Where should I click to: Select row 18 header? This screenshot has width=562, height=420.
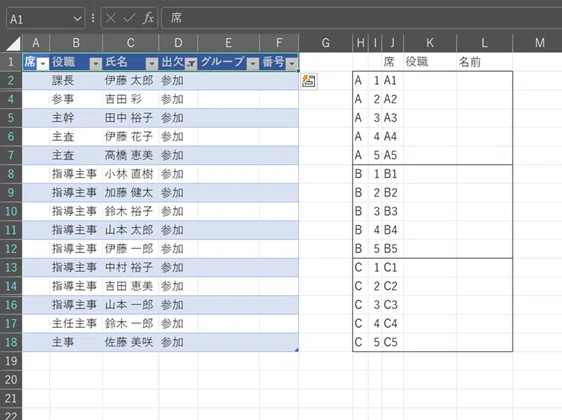(11, 342)
